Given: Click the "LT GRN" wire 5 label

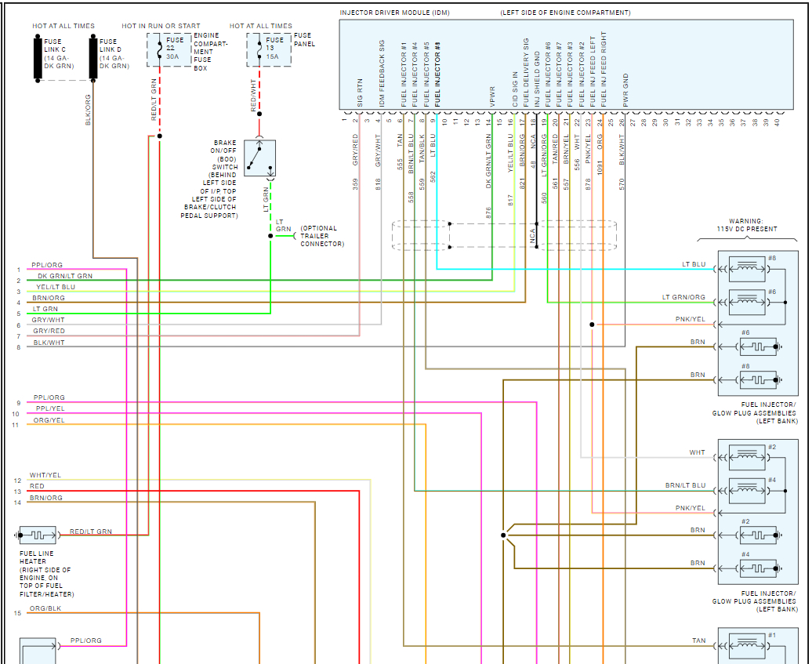Looking at the screenshot, I should click(45, 309).
